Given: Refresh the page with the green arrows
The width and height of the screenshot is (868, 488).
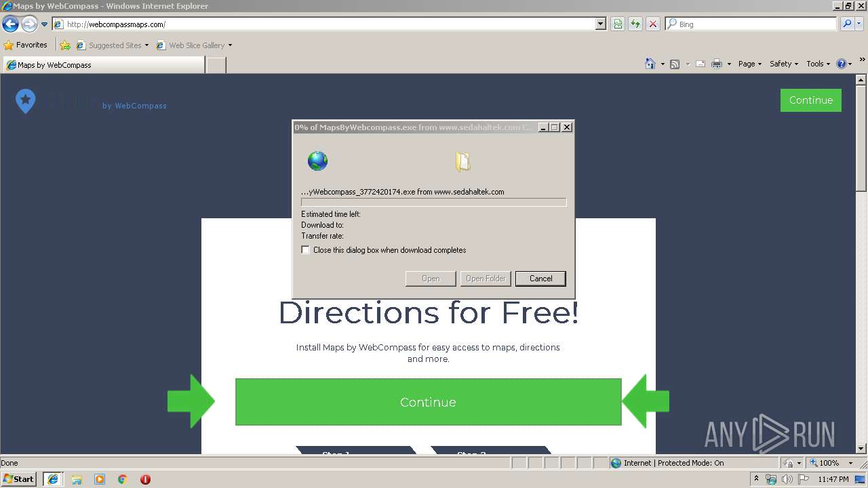Looking at the screenshot, I should 635,24.
